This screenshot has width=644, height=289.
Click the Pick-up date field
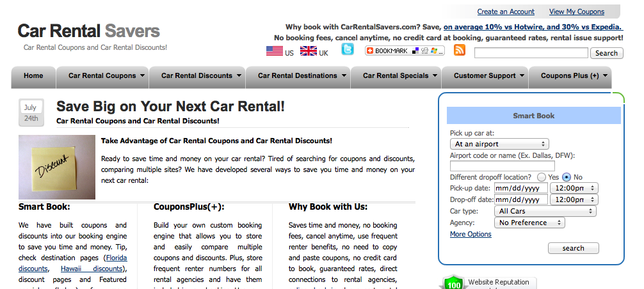[x=521, y=188]
